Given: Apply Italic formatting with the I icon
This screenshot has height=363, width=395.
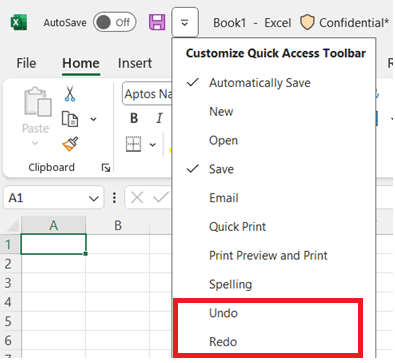Looking at the screenshot, I should (159, 118).
